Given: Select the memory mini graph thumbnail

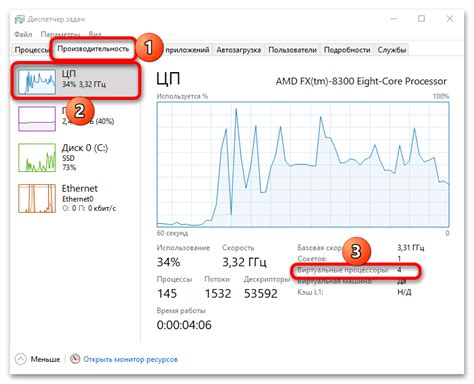Looking at the screenshot, I should coord(37,119).
